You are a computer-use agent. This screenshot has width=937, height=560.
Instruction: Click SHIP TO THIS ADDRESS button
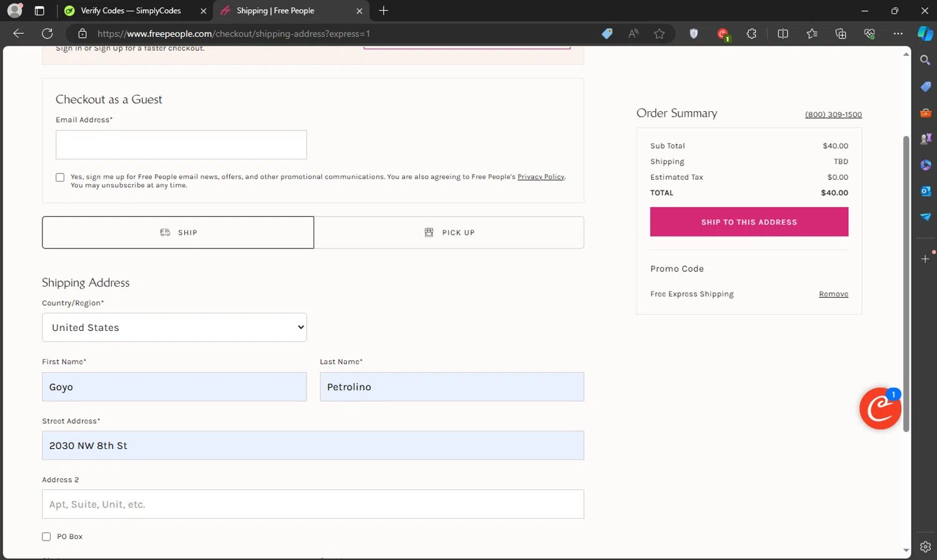tap(749, 222)
